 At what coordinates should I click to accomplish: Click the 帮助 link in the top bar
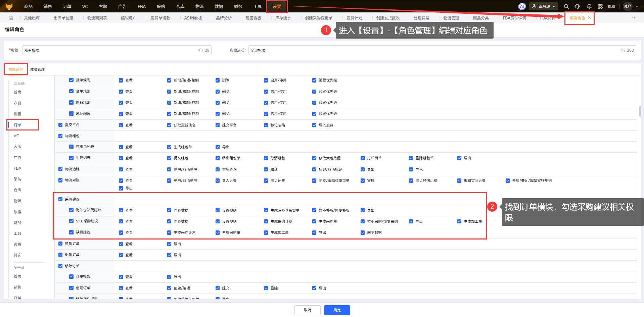[x=611, y=6]
